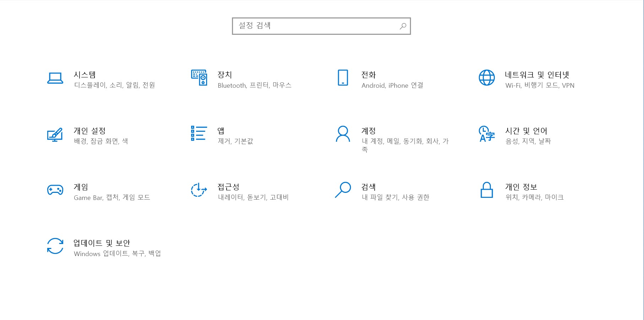Open the 검색 magnifying glass category icon
The image size is (644, 320).
(343, 190)
